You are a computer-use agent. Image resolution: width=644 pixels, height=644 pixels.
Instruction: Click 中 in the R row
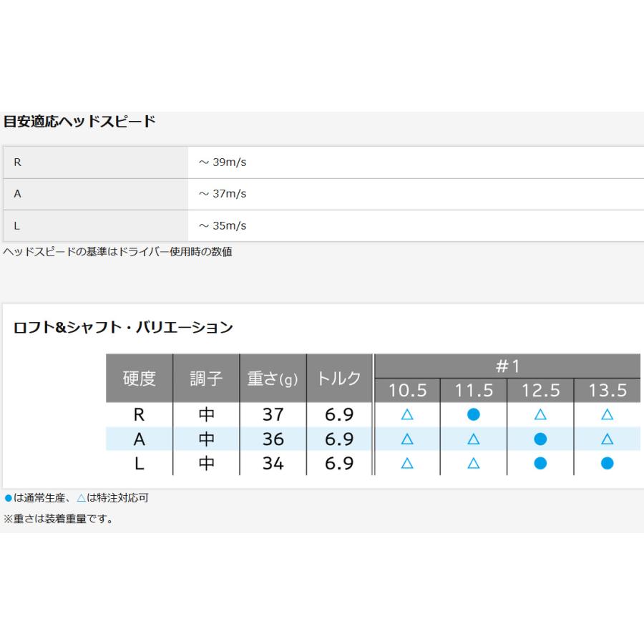click(x=206, y=415)
